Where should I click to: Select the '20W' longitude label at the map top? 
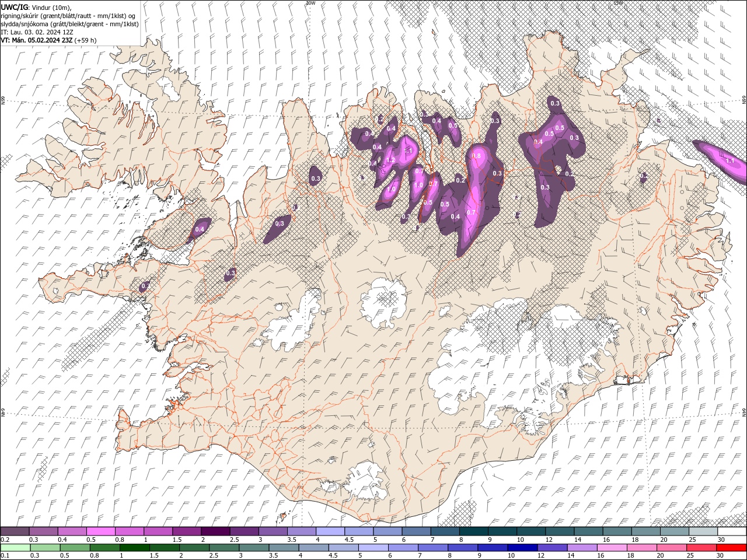310,3
